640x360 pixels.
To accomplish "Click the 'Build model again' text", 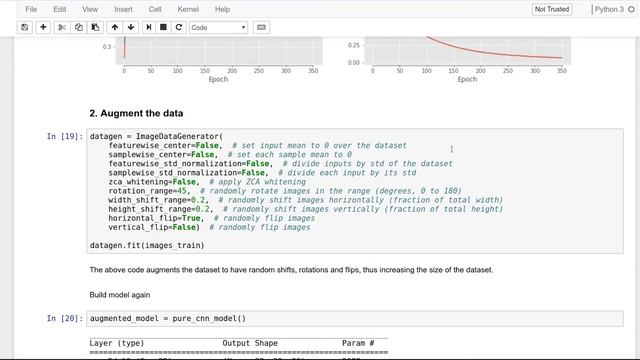I will point(120,295).
